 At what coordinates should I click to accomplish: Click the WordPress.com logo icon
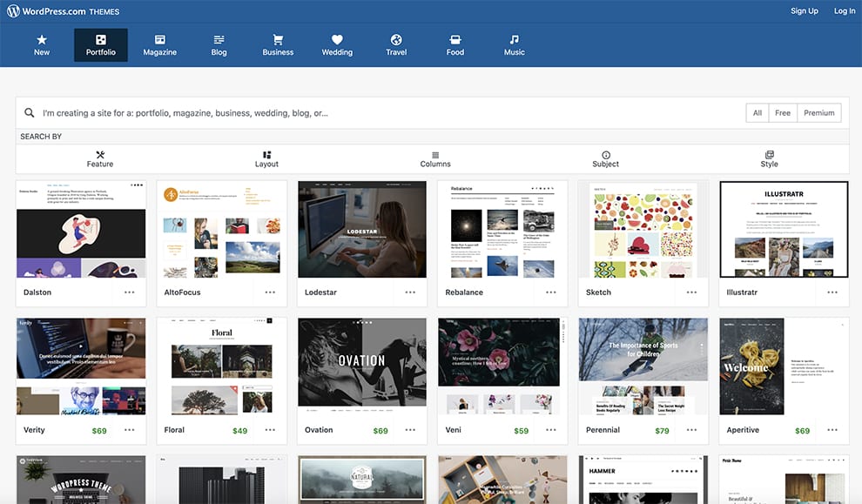pos(13,10)
